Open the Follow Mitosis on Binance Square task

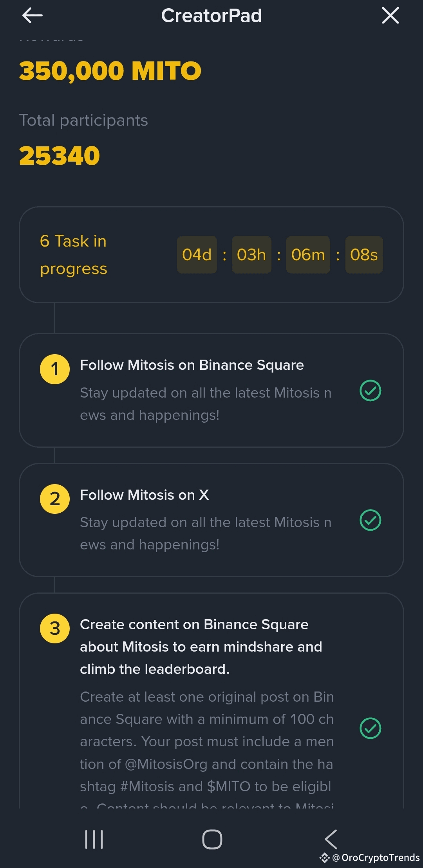point(192,365)
